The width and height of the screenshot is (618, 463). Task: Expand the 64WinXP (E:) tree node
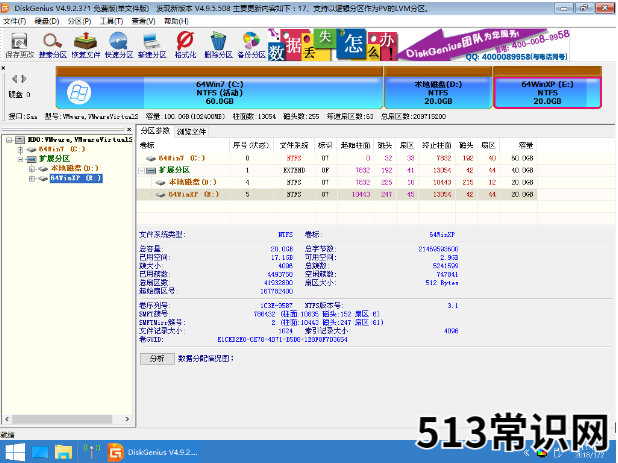coord(32,179)
